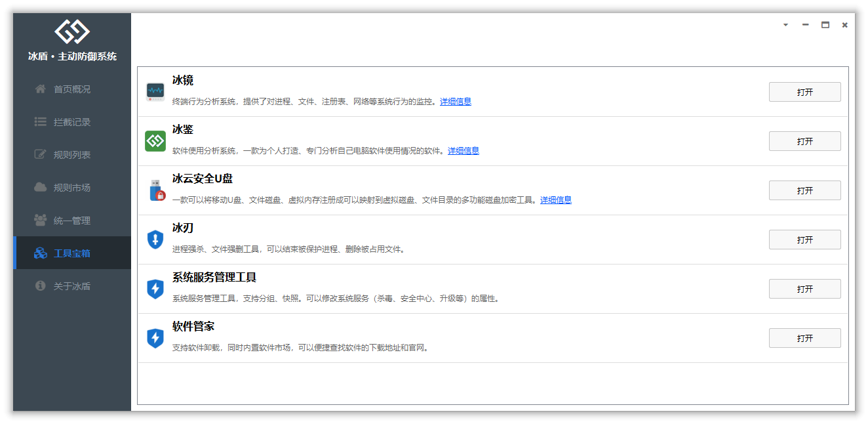Click the cloud icon beside 规则市场
868x424 pixels.
click(x=41, y=187)
